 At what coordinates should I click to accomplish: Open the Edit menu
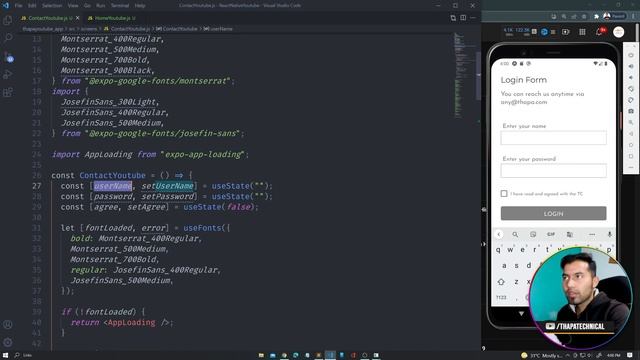click(32, 6)
